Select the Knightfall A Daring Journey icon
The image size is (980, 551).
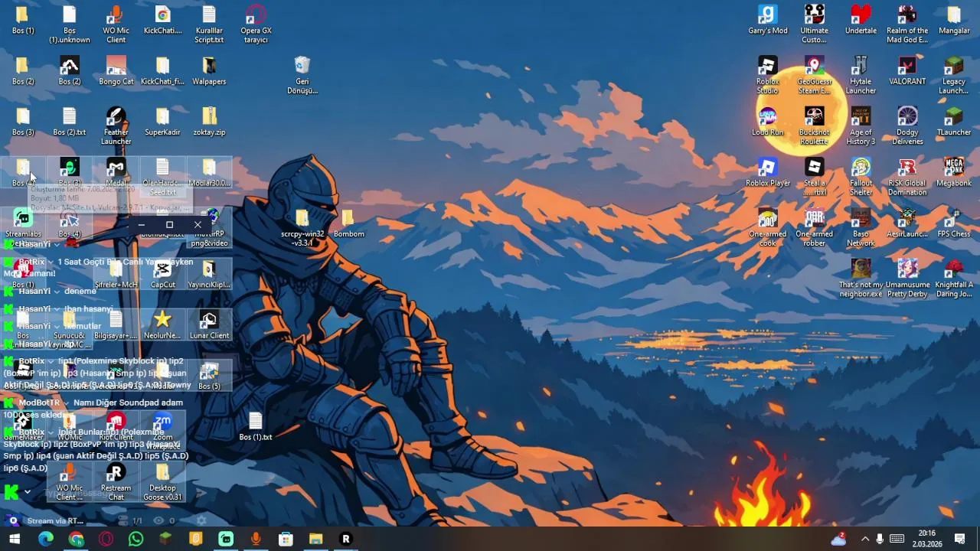pyautogui.click(x=954, y=278)
